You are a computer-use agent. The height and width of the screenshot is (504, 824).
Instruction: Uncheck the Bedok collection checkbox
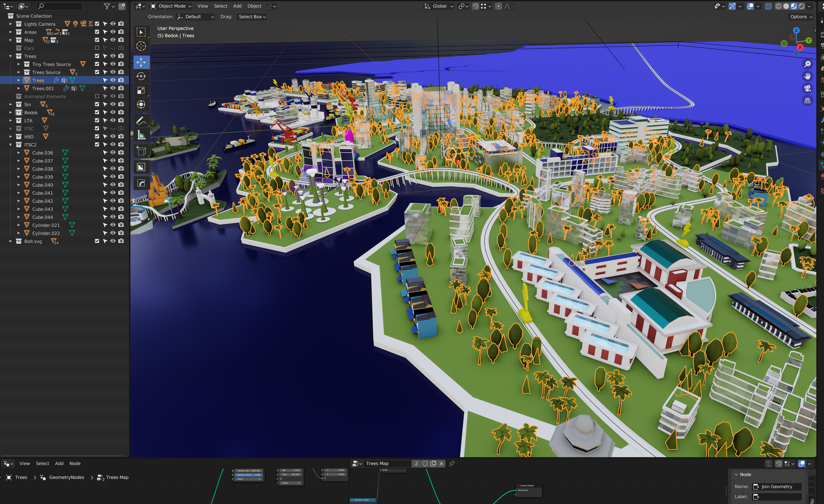97,112
